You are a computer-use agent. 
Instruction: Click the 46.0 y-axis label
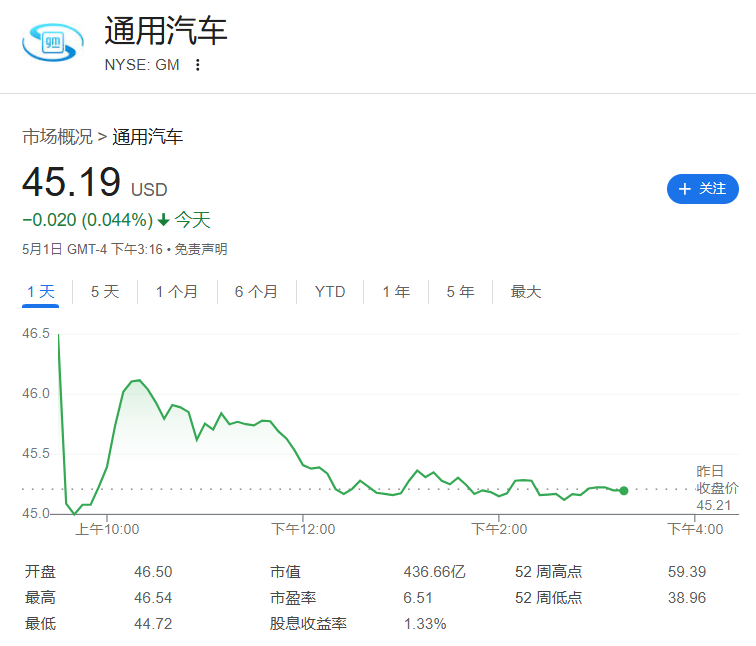pyautogui.click(x=36, y=394)
